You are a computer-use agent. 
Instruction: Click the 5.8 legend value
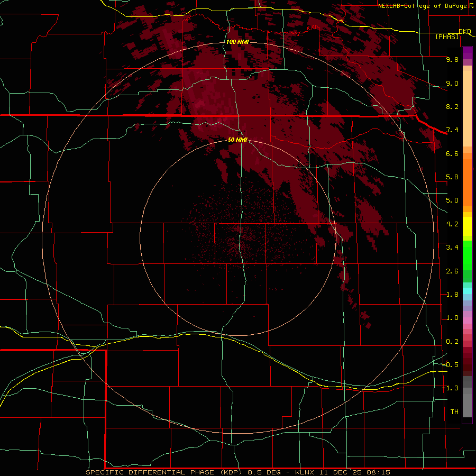point(452,177)
